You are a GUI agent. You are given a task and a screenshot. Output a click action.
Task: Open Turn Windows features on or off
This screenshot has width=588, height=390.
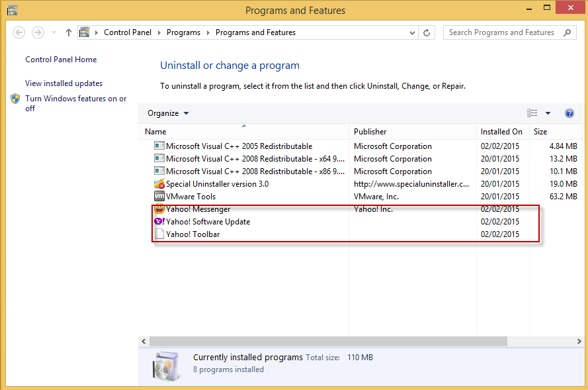pyautogui.click(x=76, y=103)
